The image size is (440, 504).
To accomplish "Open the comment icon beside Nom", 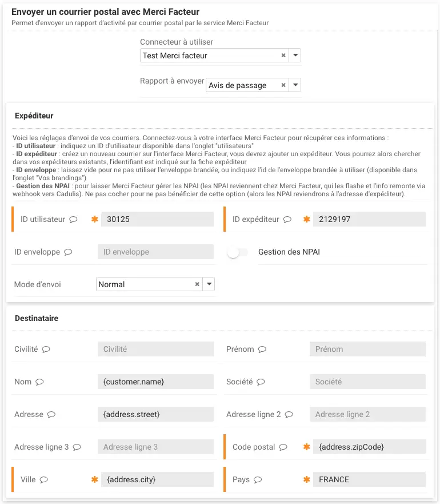I will tap(41, 382).
